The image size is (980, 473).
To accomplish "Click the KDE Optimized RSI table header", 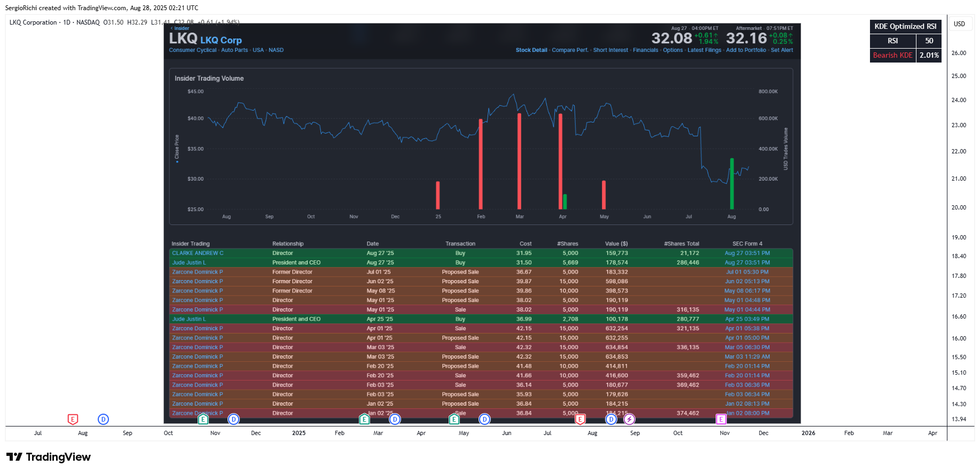I will click(905, 27).
